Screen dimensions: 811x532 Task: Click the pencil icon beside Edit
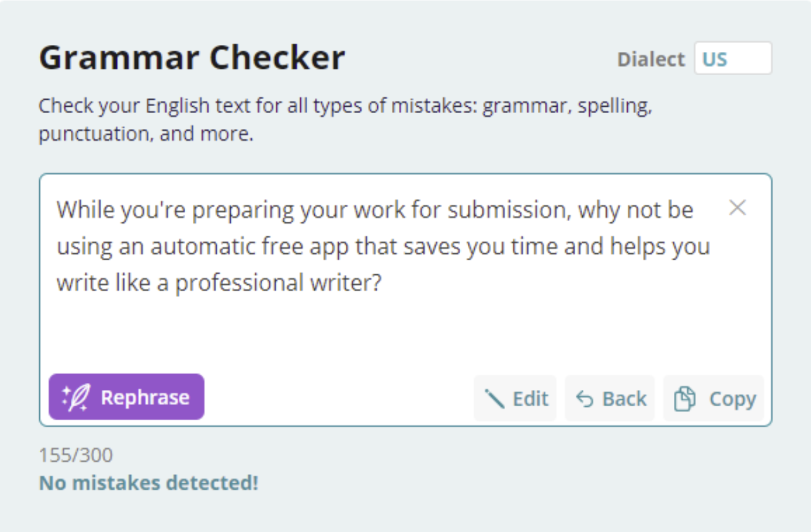click(x=494, y=399)
